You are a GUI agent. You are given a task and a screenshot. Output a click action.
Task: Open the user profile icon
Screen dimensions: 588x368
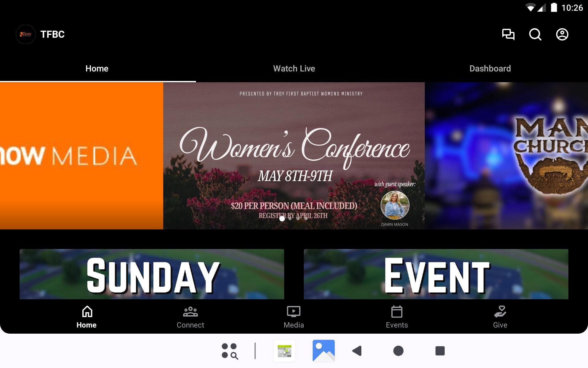click(x=562, y=34)
